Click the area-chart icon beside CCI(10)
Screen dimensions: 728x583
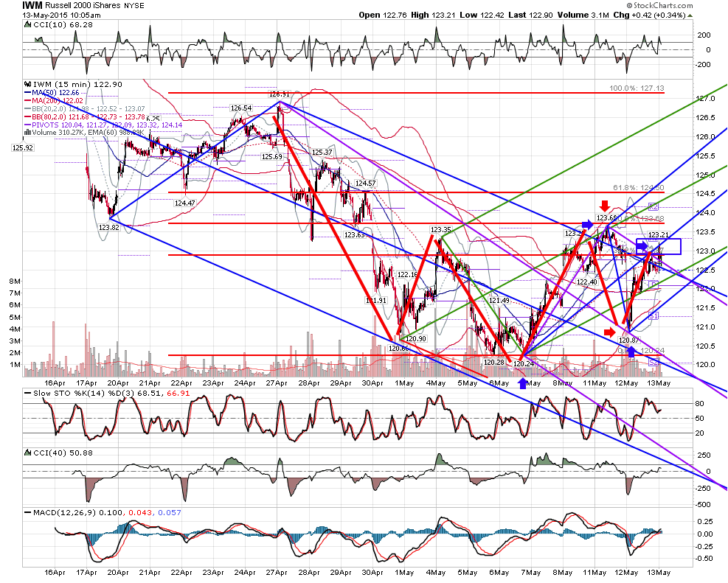coord(28,24)
